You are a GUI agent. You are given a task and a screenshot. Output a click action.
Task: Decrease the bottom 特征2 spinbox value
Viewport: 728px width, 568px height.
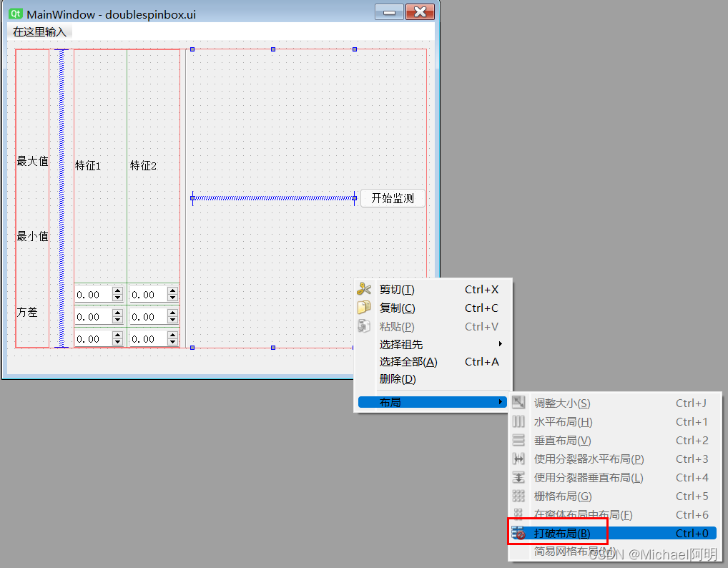[173, 342]
